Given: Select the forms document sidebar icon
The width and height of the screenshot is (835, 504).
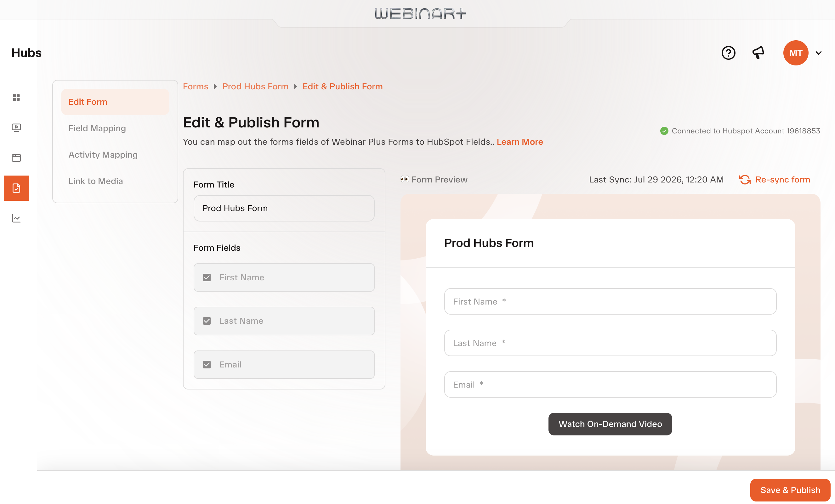Looking at the screenshot, I should point(16,188).
